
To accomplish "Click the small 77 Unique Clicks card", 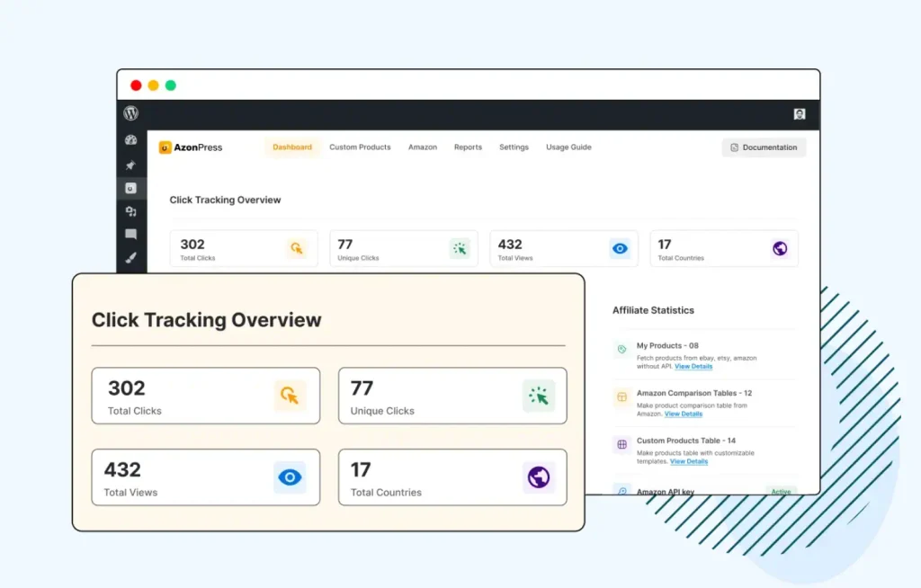I will [x=404, y=248].
